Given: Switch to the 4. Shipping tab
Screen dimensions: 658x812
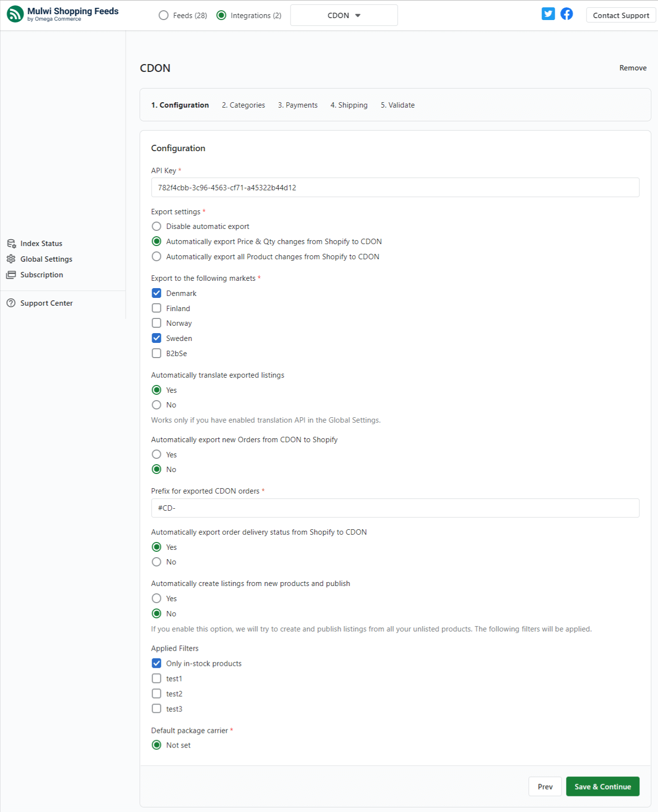Looking at the screenshot, I should pos(349,105).
